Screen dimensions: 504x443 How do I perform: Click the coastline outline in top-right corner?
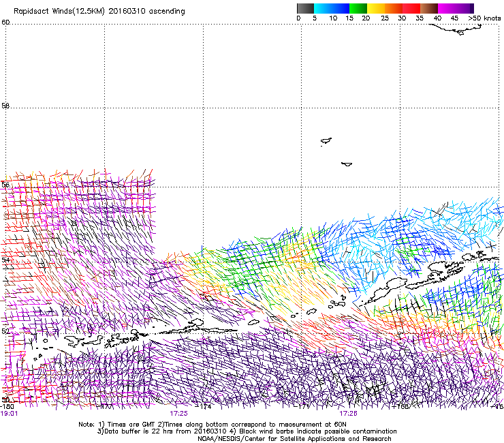pyautogui.click(x=456, y=29)
